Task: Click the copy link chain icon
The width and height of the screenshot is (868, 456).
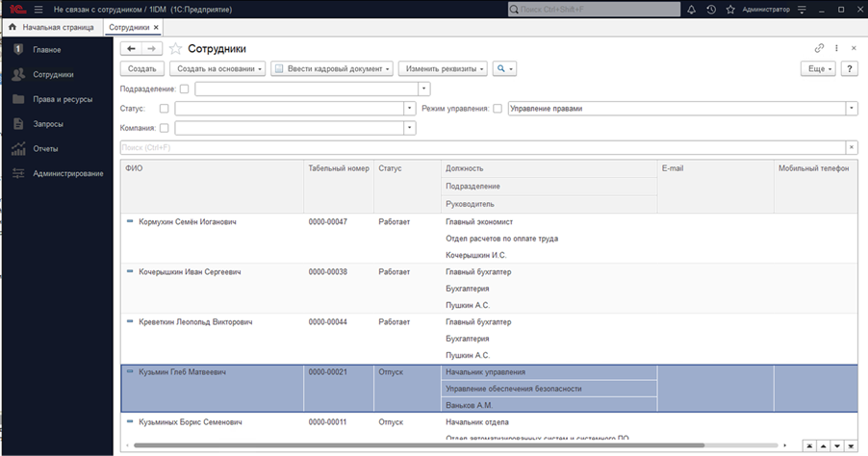Action: tap(819, 48)
